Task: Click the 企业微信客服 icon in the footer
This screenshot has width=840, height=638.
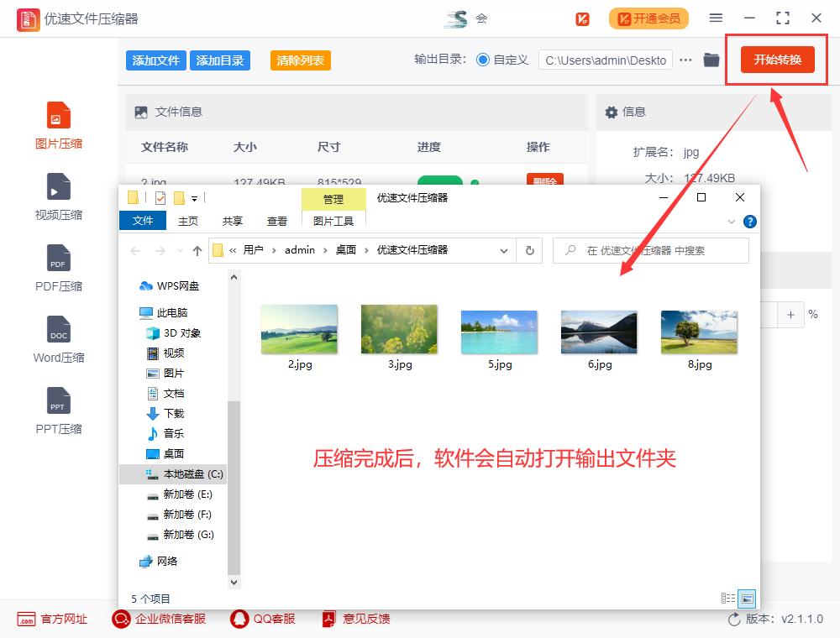Action: pos(121,619)
